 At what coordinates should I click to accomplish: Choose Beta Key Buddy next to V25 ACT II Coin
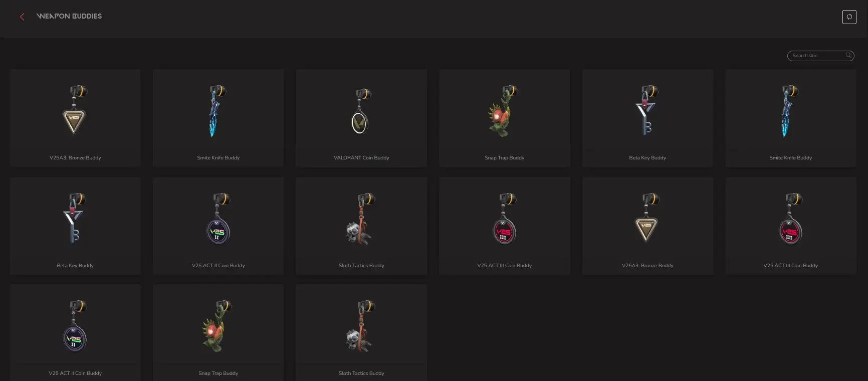(x=75, y=226)
